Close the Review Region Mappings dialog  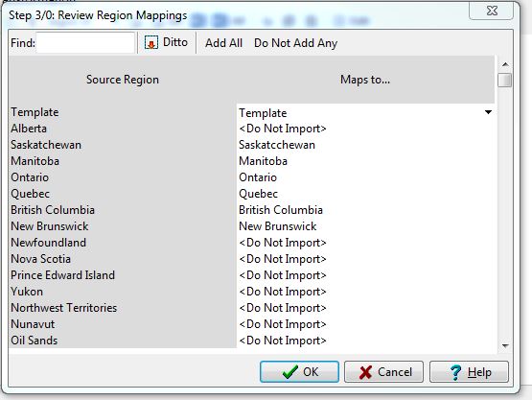492,11
